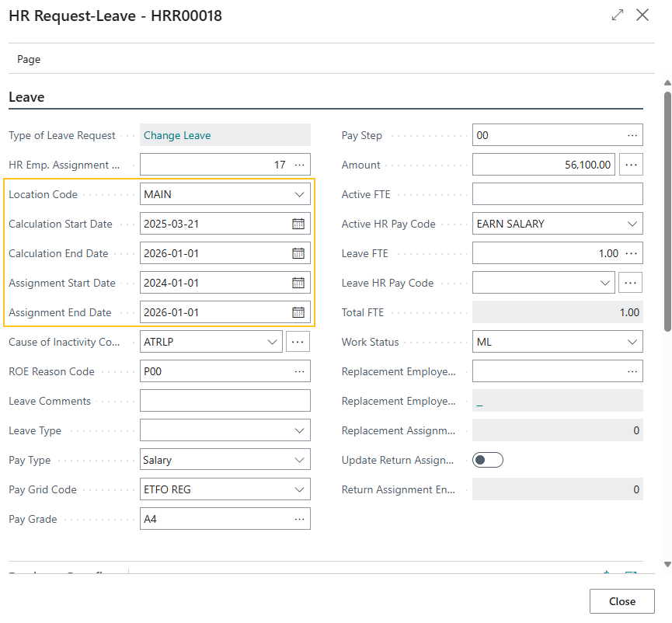Click the Close button
The width and height of the screenshot is (672, 623).
[622, 600]
